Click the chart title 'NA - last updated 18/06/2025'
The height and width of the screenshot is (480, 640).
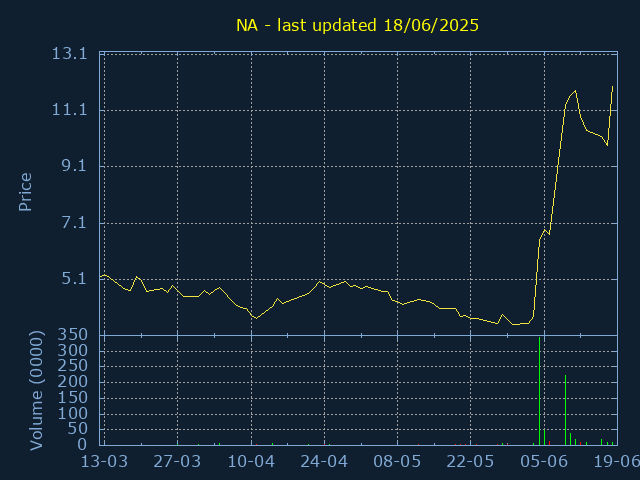click(357, 25)
